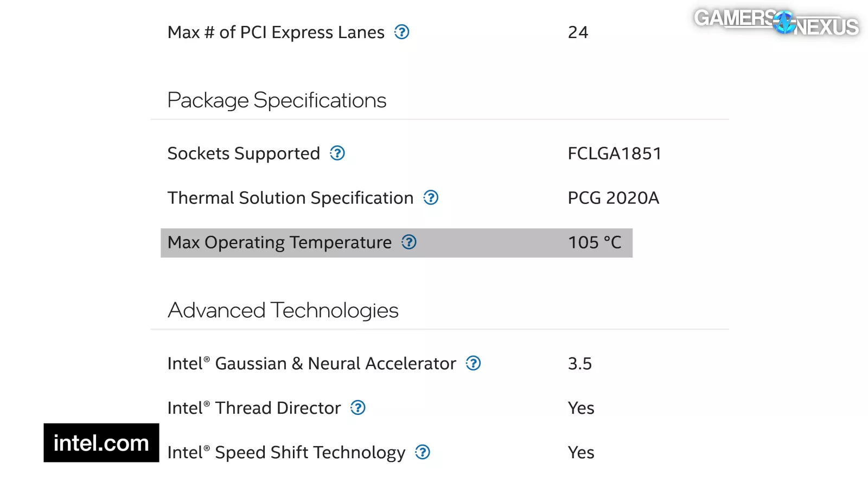Screen dimensions: 868x488
Task: Click the PCI Express Lanes value 24
Action: (x=578, y=32)
